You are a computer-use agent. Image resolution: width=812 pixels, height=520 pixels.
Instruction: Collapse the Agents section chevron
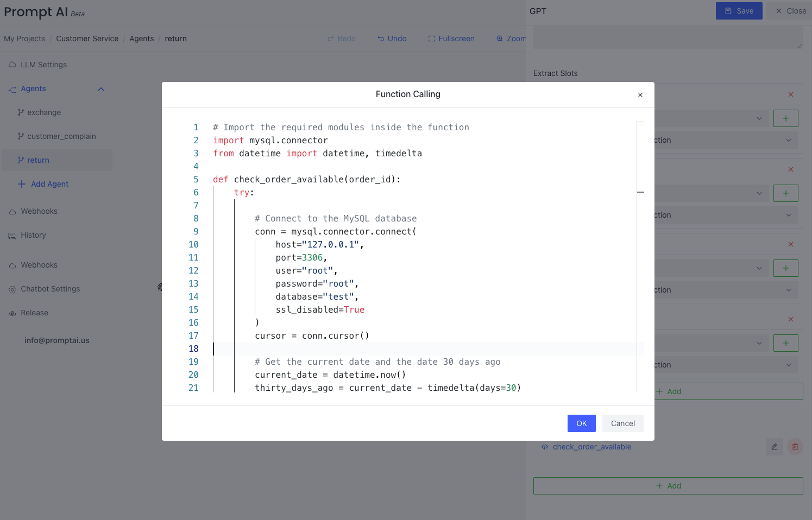101,89
